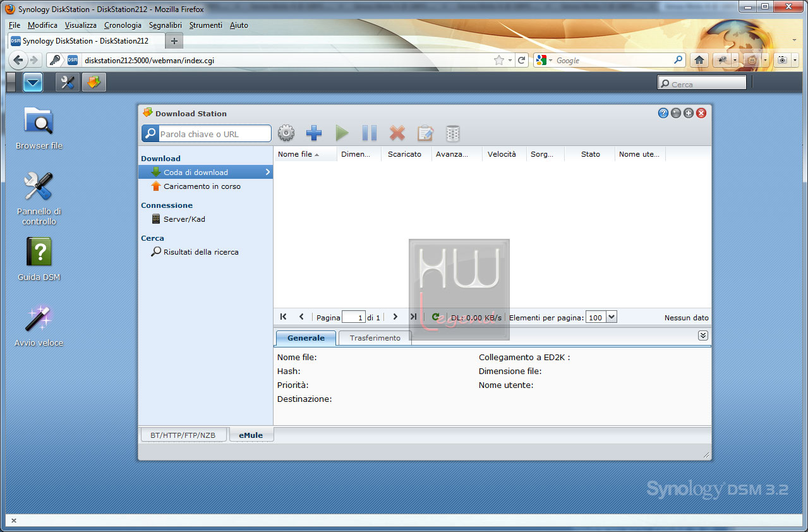Image resolution: width=808 pixels, height=532 pixels.
Task: Sort by Dimen... column header
Action: (x=359, y=154)
